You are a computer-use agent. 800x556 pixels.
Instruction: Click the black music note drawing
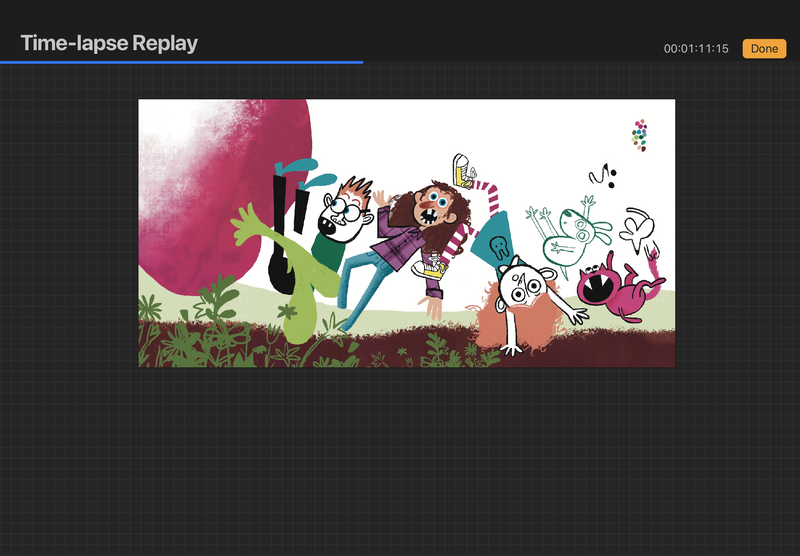602,177
